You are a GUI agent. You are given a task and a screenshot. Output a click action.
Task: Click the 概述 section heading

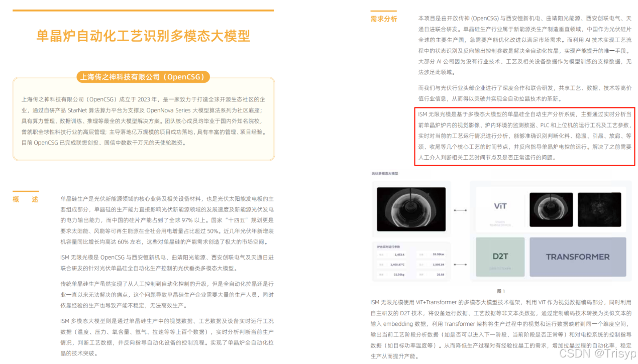click(x=26, y=199)
